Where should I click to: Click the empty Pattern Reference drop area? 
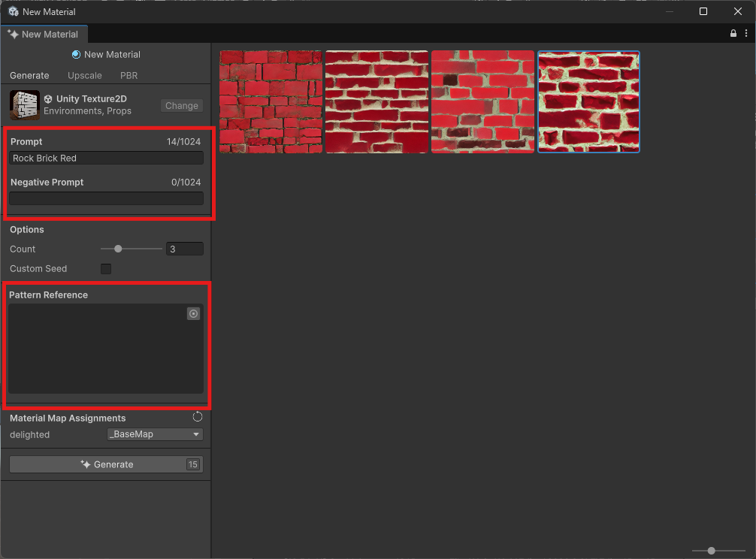(x=106, y=349)
